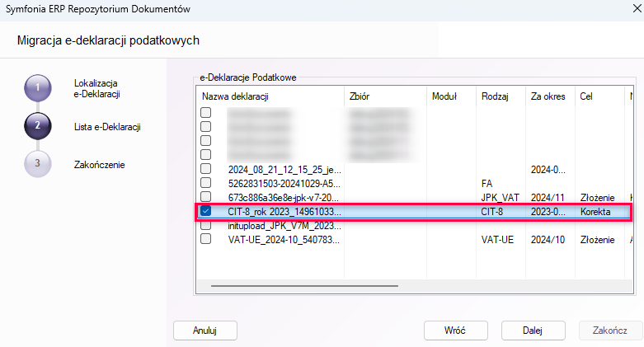
Task: Select the Lokalizacja e-Deklaracji step label
Action: point(97,89)
